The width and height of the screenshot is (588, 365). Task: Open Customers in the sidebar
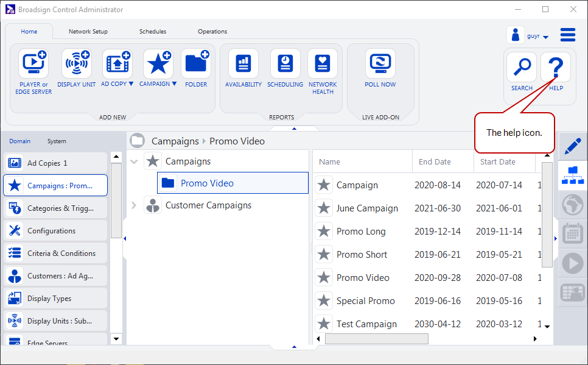55,275
